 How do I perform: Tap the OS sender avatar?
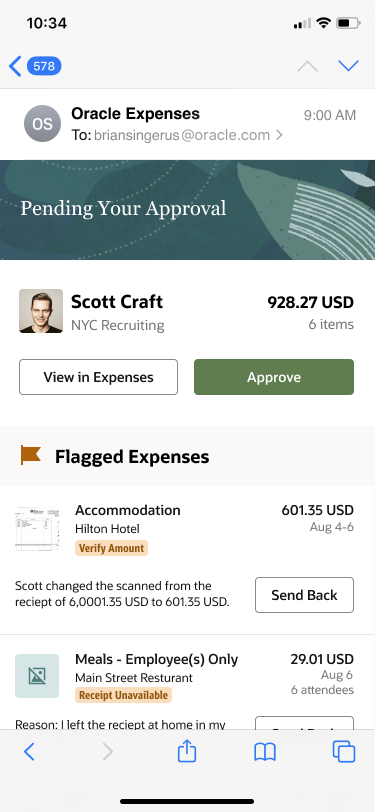(x=42, y=124)
